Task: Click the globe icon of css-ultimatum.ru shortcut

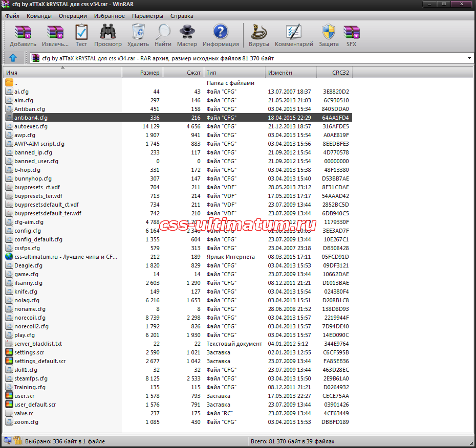Action: point(9,257)
